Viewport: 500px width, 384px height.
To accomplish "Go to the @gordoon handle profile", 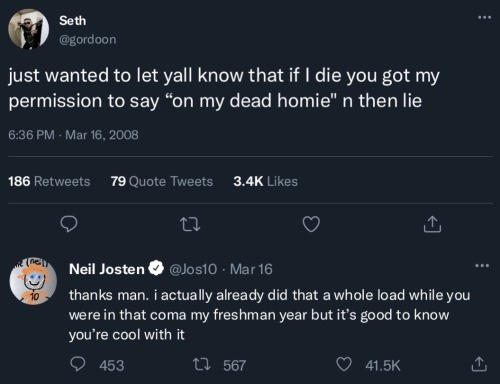I will 88,39.
